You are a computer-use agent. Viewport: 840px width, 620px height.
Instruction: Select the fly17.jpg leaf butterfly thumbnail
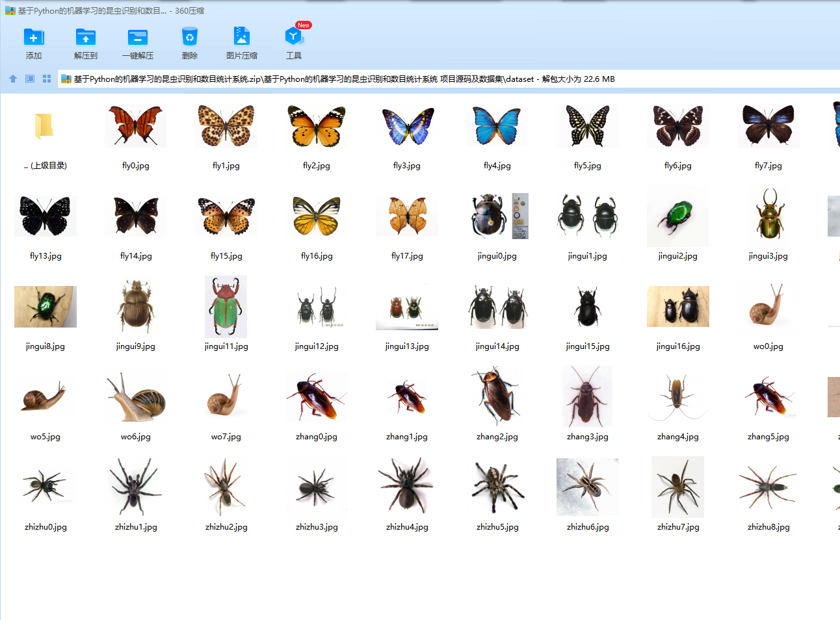407,216
